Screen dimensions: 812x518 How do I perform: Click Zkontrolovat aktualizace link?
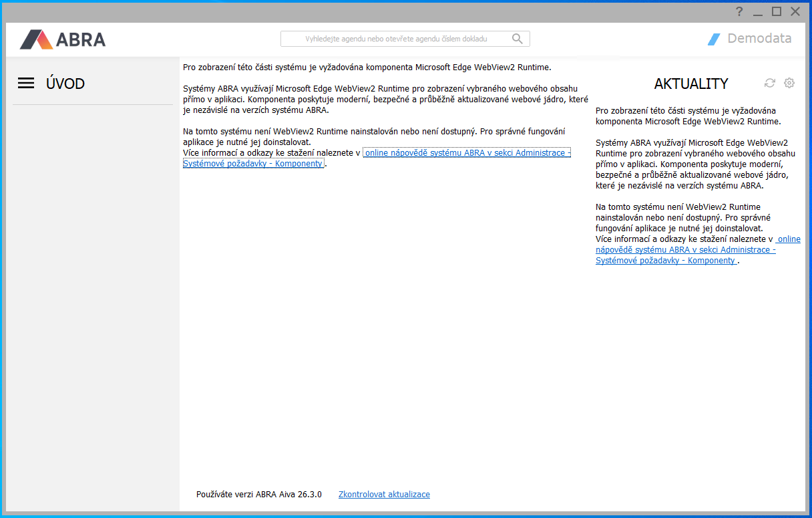click(x=384, y=495)
